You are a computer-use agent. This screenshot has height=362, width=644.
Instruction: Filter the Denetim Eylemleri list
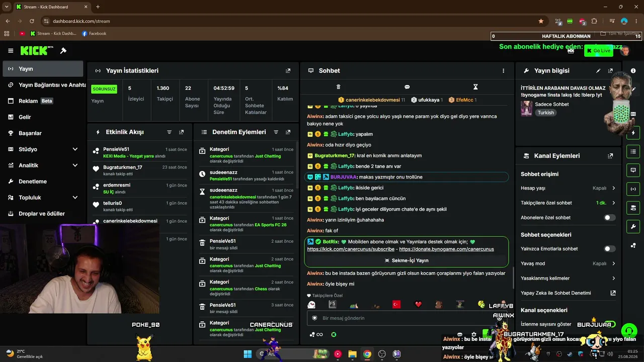tap(276, 132)
